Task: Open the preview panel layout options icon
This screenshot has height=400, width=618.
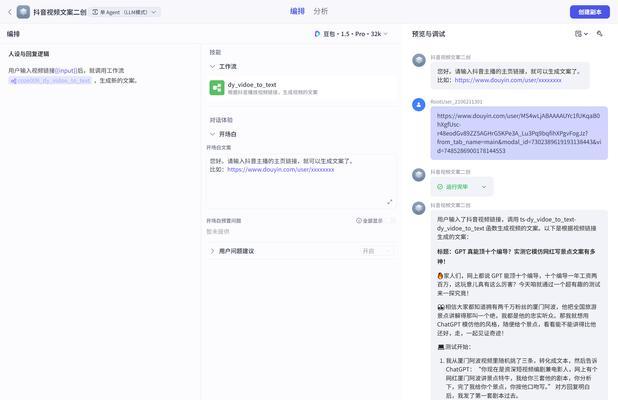Action: 581,34
